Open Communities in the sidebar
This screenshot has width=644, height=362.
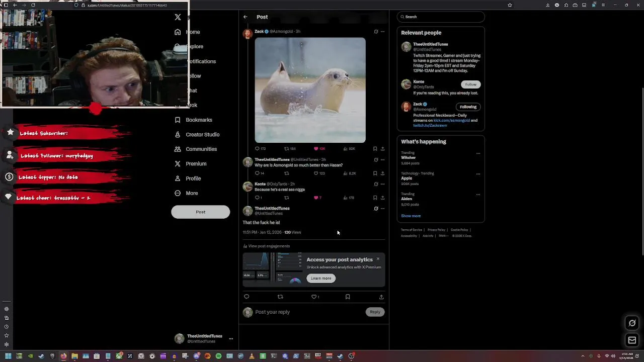pos(195,149)
